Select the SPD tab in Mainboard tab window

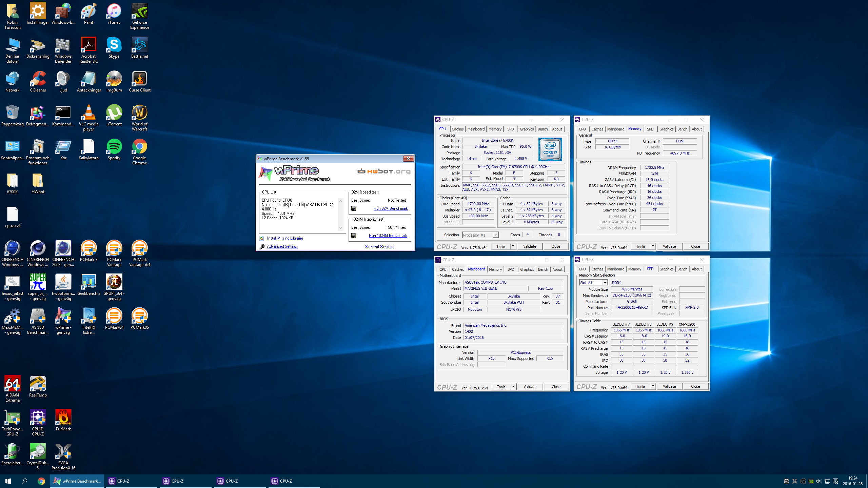[x=511, y=269]
